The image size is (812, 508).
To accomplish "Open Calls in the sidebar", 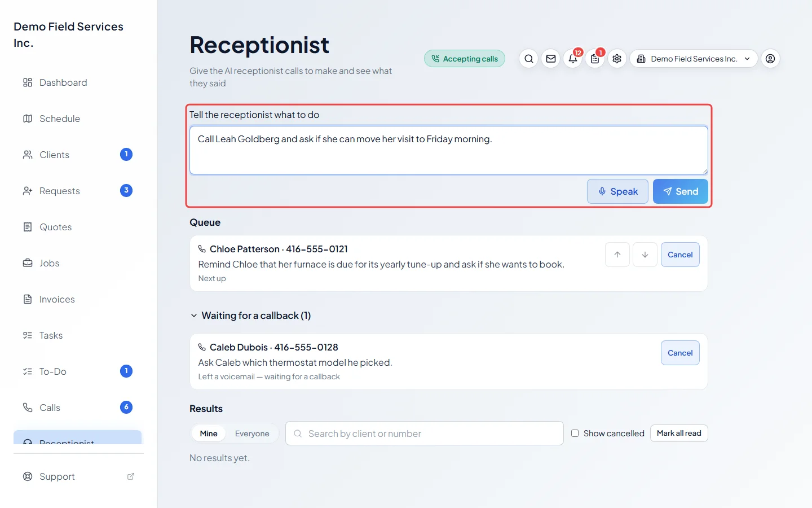I will click(78, 408).
